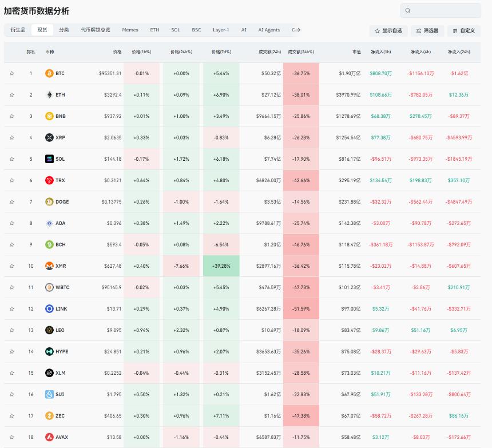Favorite BTC with its star toggle
This screenshot has width=492, height=448.
click(x=12, y=73)
